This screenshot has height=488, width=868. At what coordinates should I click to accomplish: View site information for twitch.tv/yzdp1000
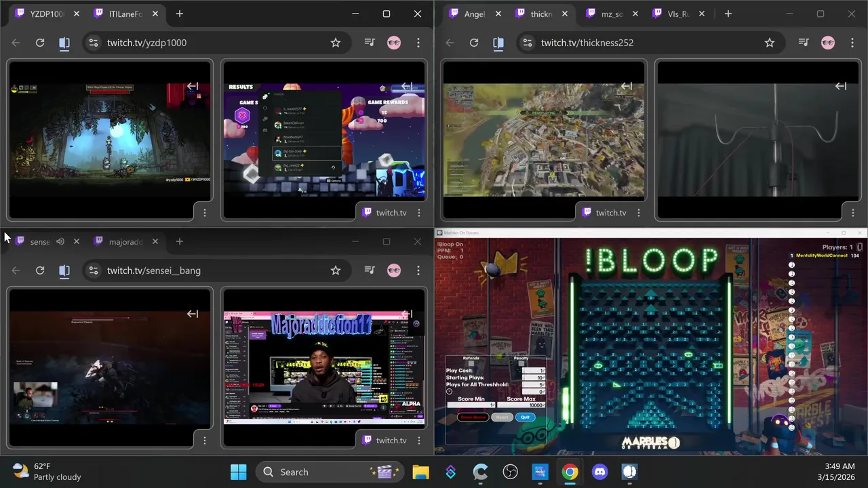click(x=94, y=43)
